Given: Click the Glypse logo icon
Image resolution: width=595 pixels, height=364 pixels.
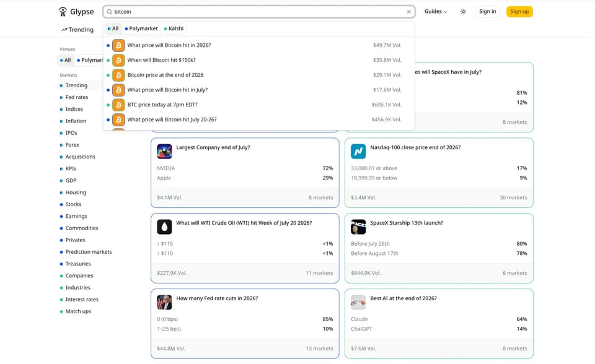Looking at the screenshot, I should coord(63,12).
